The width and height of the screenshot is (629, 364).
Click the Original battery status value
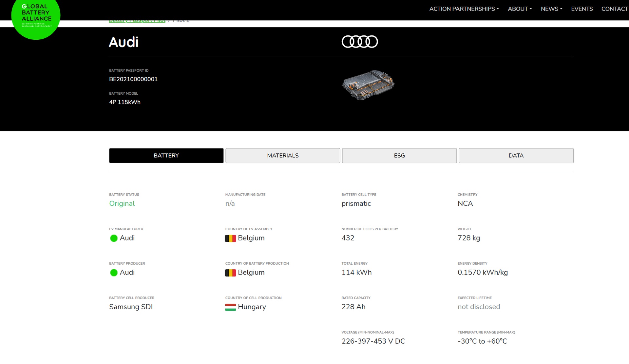tap(122, 203)
